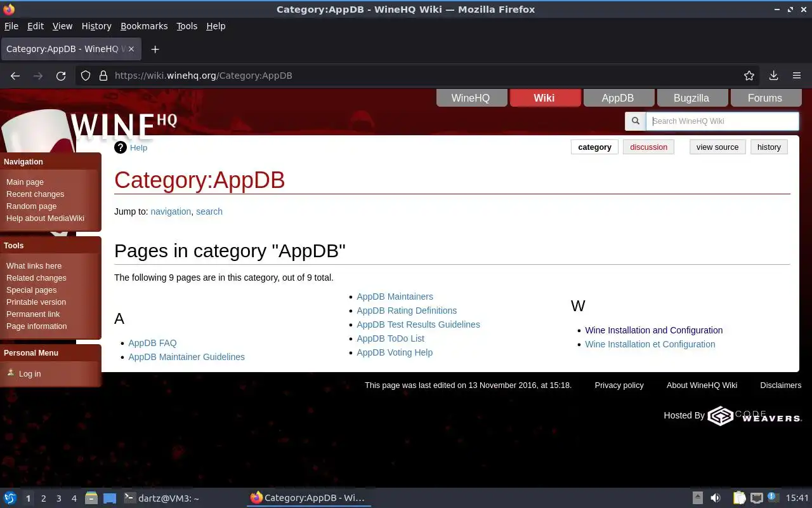Click the show desktop taskbar icon

point(110,498)
